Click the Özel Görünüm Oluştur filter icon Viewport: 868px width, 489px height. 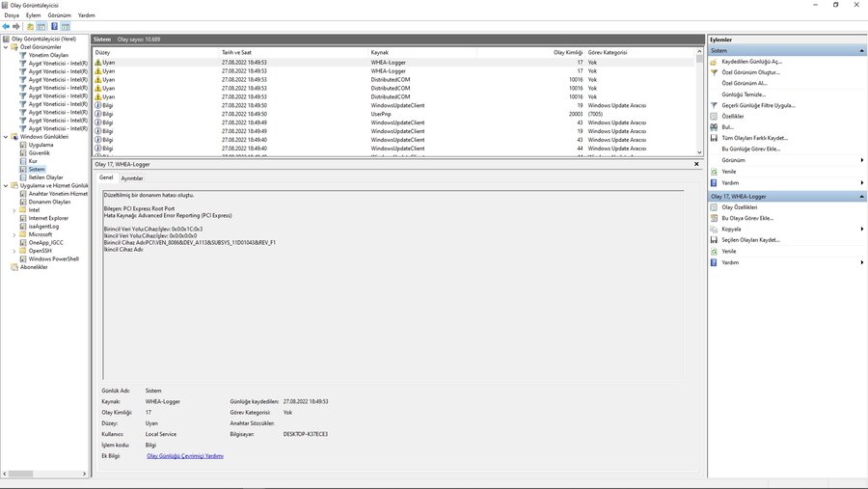pyautogui.click(x=714, y=72)
